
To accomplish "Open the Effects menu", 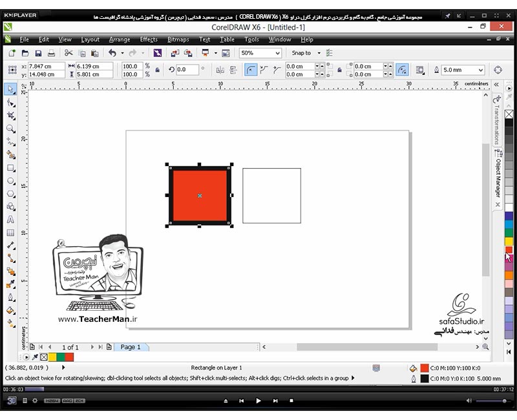I will pyautogui.click(x=149, y=39).
